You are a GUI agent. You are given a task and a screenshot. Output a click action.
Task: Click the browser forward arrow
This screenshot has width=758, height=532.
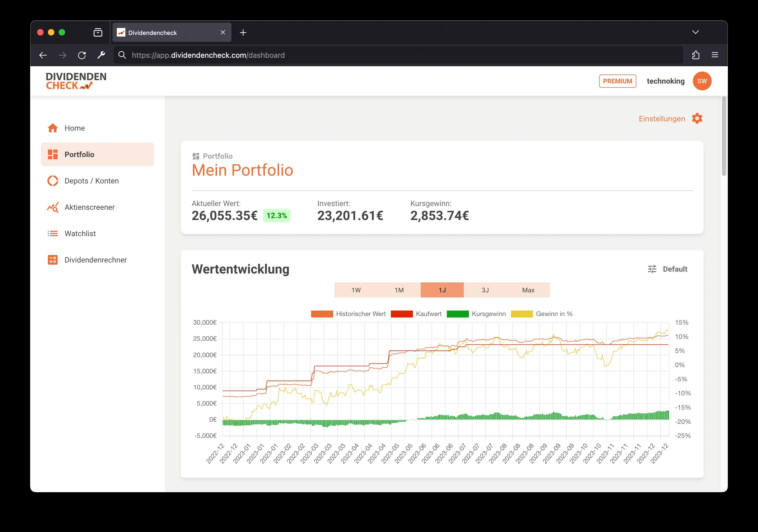(x=62, y=55)
